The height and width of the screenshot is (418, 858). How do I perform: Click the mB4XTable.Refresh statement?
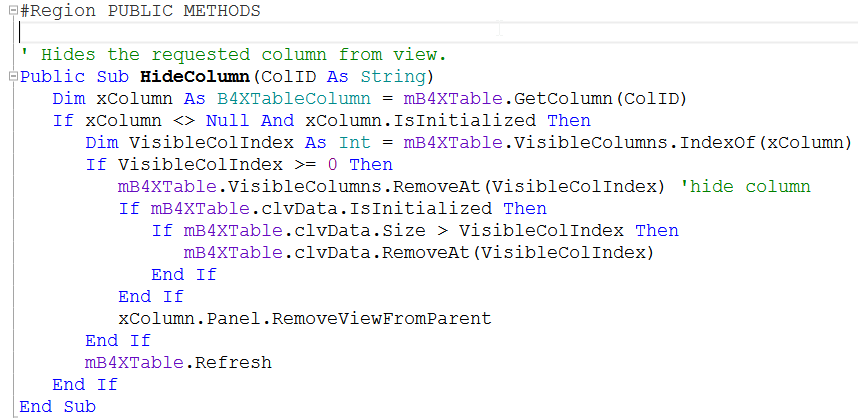pyautogui.click(x=178, y=362)
